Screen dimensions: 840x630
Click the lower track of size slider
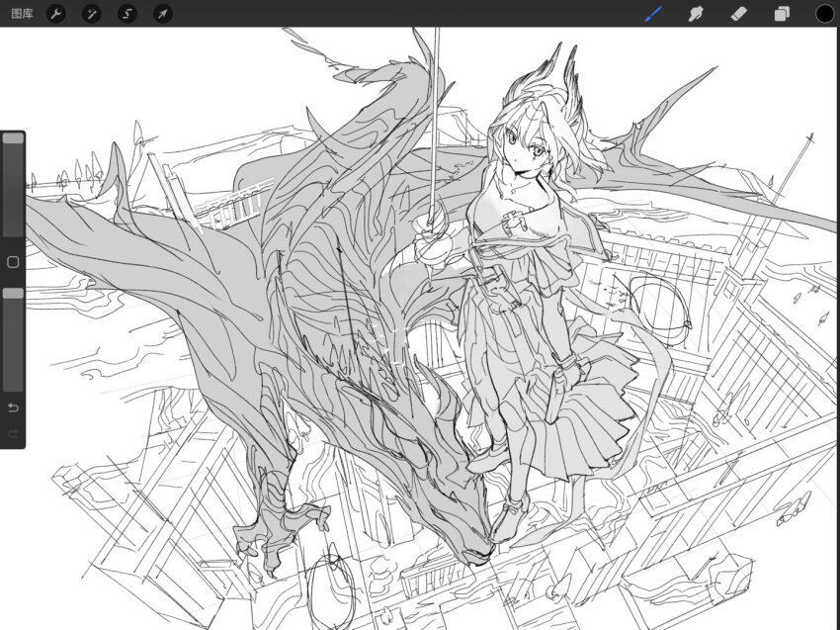(13, 208)
